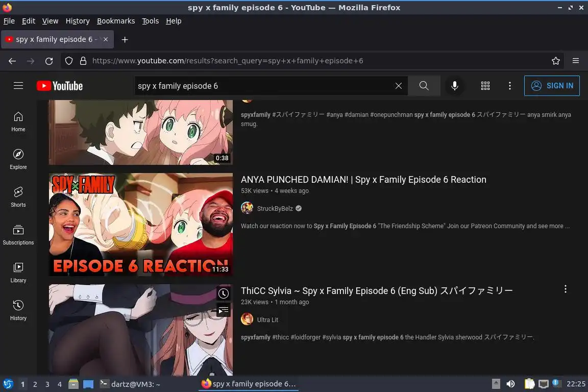This screenshot has width=588, height=392.
Task: Open file manager icon in taskbar
Action: (x=73, y=384)
